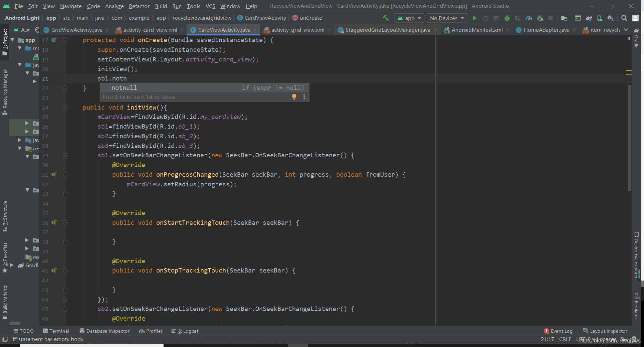644x347 pixels.
Task: Collapse the app node in project tree
Action: tap(13, 40)
